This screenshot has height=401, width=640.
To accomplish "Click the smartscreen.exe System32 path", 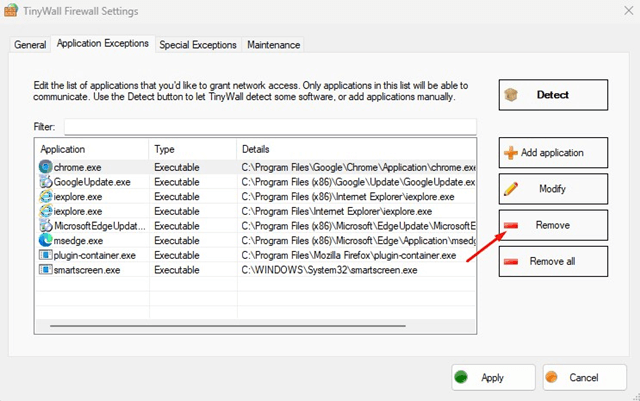I will (x=329, y=270).
